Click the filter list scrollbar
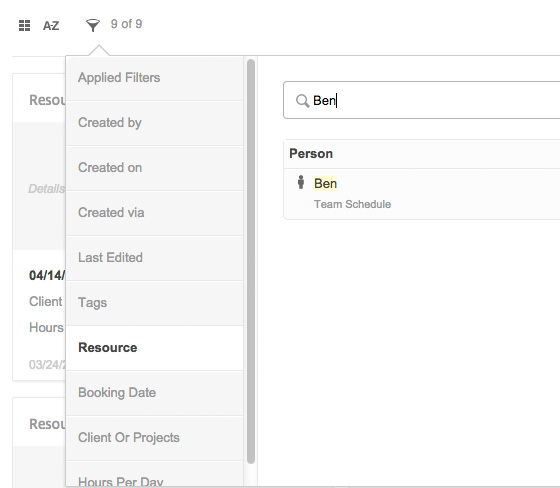 click(x=251, y=261)
